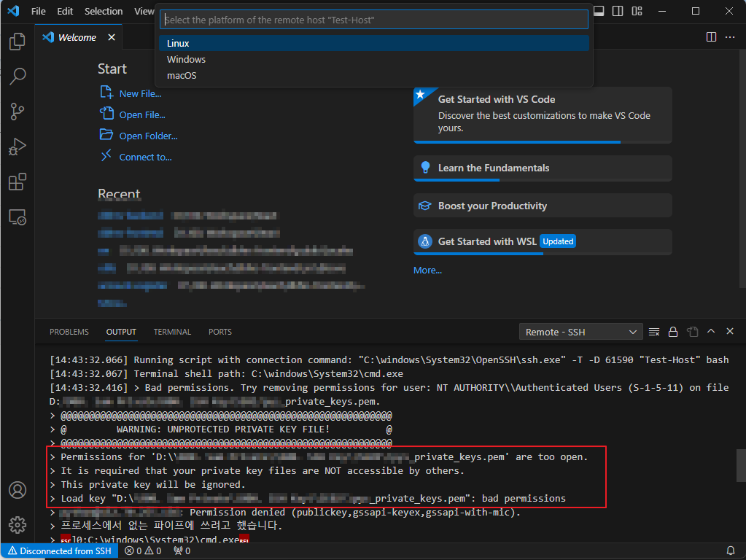Open the Source Control view

pyautogui.click(x=18, y=112)
